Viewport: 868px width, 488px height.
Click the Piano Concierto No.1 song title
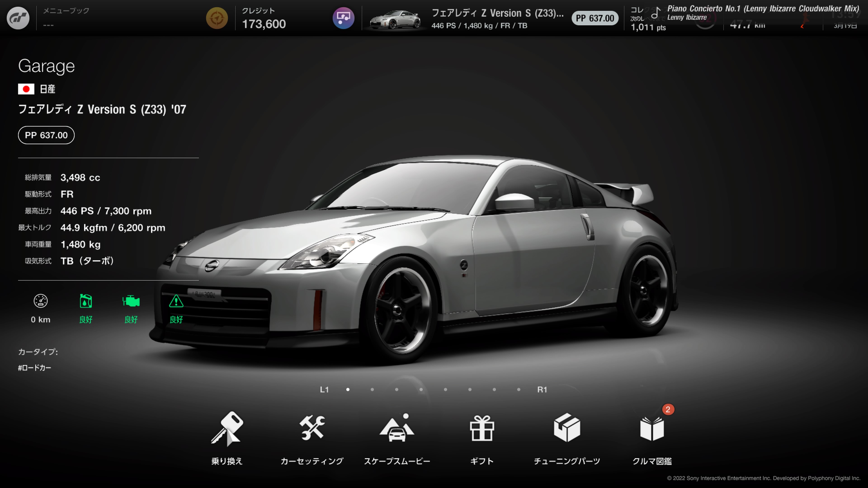point(763,8)
